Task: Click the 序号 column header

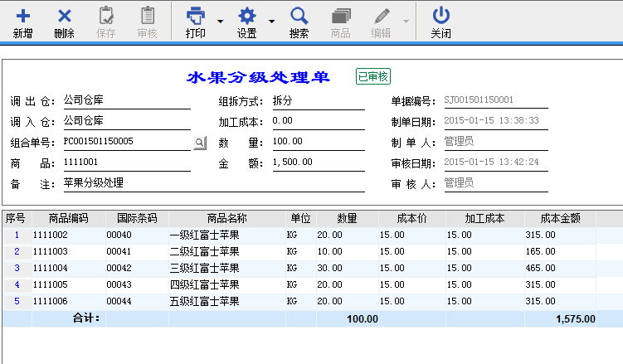Action: 17,218
